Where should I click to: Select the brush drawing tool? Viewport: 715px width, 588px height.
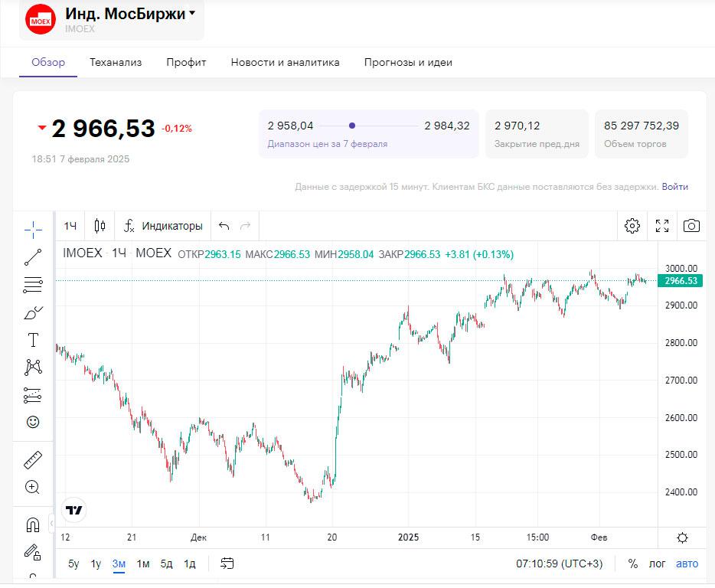[x=33, y=312]
